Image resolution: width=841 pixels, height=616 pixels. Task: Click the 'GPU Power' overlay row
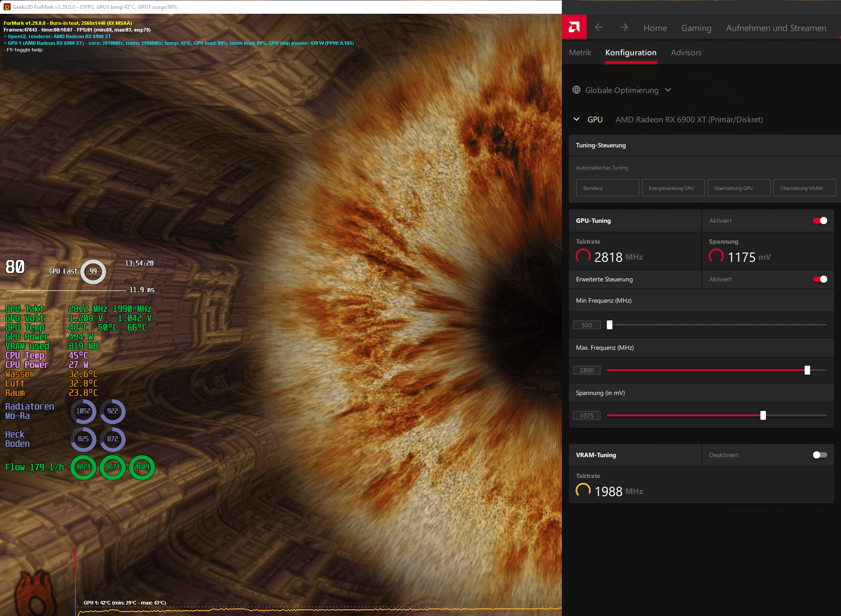coord(49,337)
